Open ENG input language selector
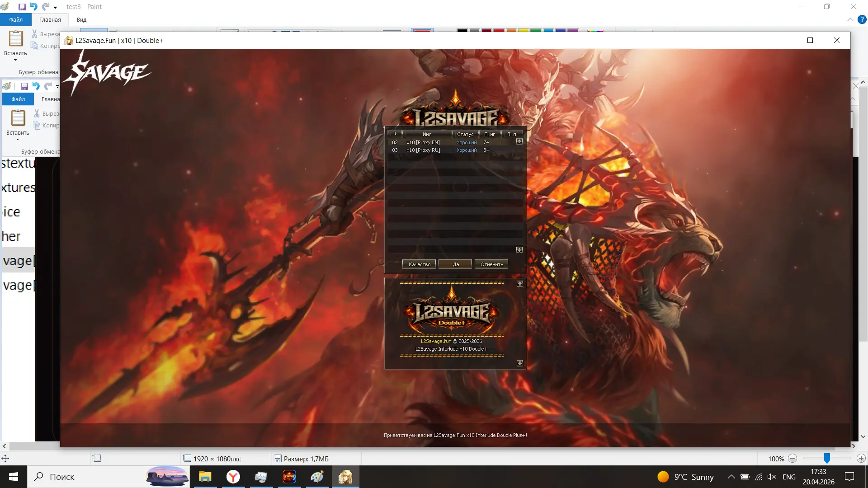The image size is (868, 488). (x=789, y=477)
